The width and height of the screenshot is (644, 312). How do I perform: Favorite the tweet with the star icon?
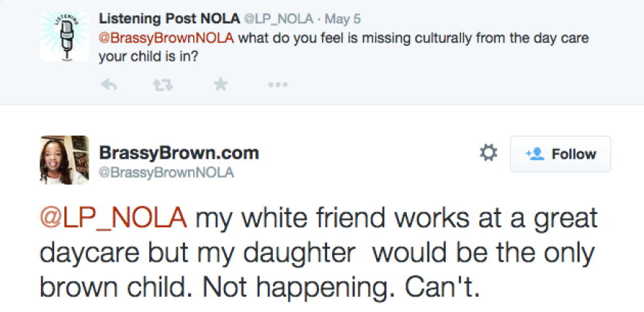pyautogui.click(x=220, y=85)
